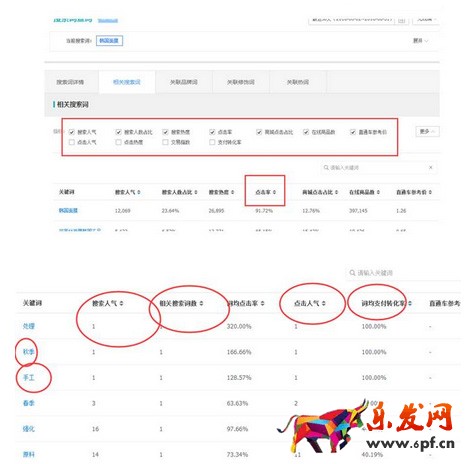Sort lower table by 相关搜索词数 arrows
The width and height of the screenshot is (465, 464).
[x=201, y=303]
